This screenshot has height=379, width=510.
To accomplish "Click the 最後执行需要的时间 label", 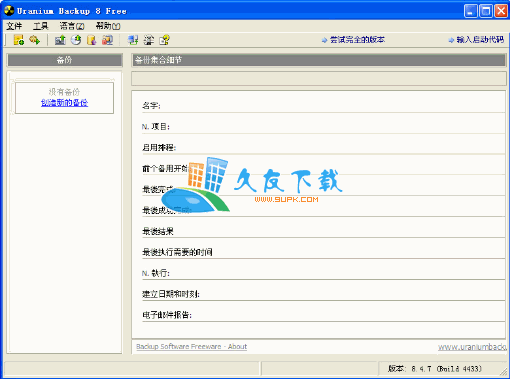I will coord(177,252).
